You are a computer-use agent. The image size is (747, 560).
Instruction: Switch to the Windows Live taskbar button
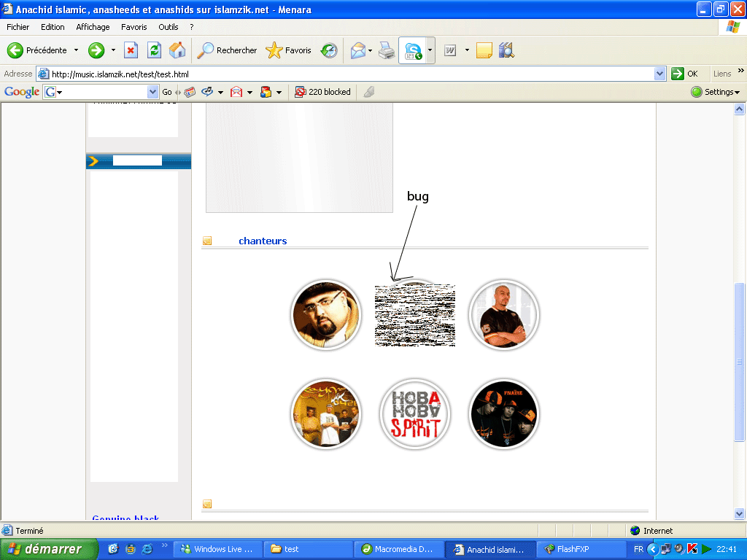pyautogui.click(x=217, y=549)
